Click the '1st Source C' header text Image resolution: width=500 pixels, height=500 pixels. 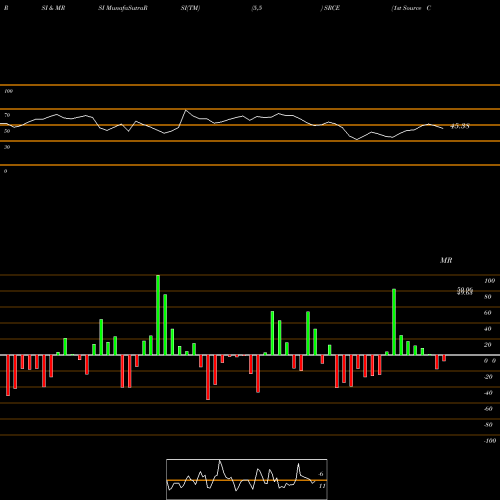click(x=412, y=8)
